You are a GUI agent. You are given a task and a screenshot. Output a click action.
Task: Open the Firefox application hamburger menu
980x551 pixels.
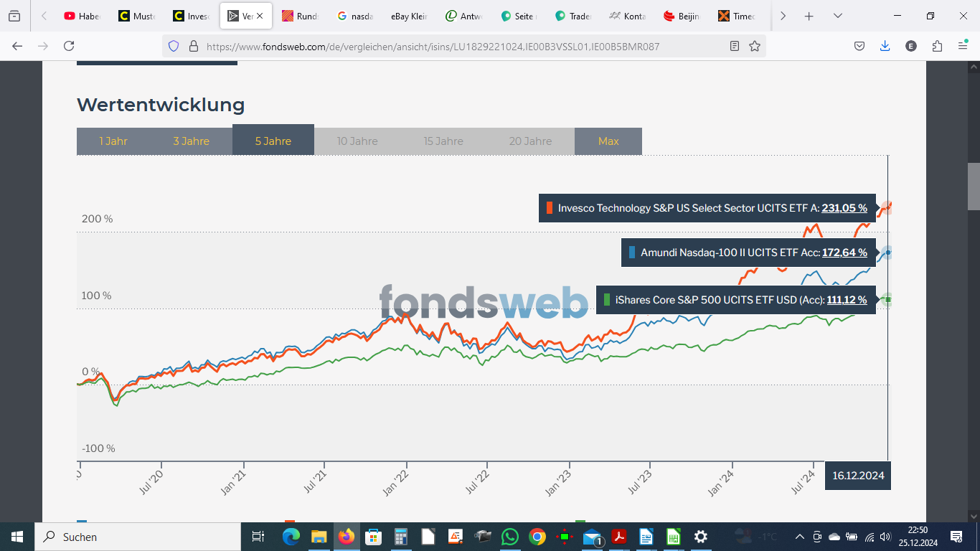tap(963, 46)
